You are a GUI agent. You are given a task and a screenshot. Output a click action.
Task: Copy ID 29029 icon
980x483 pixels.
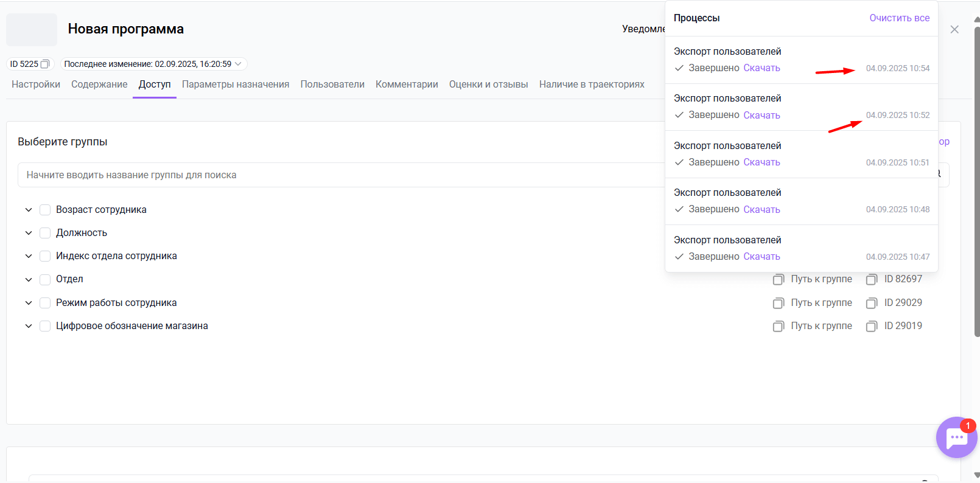click(x=872, y=303)
